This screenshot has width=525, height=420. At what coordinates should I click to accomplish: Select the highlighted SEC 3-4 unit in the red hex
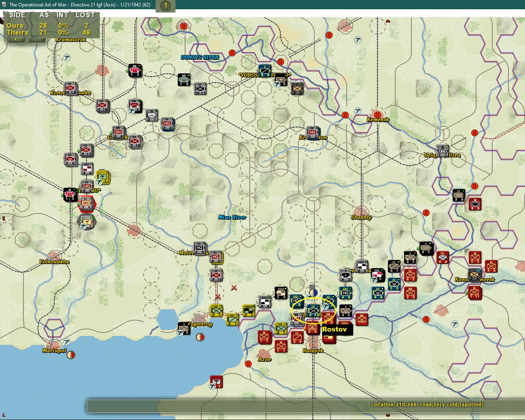[86, 204]
